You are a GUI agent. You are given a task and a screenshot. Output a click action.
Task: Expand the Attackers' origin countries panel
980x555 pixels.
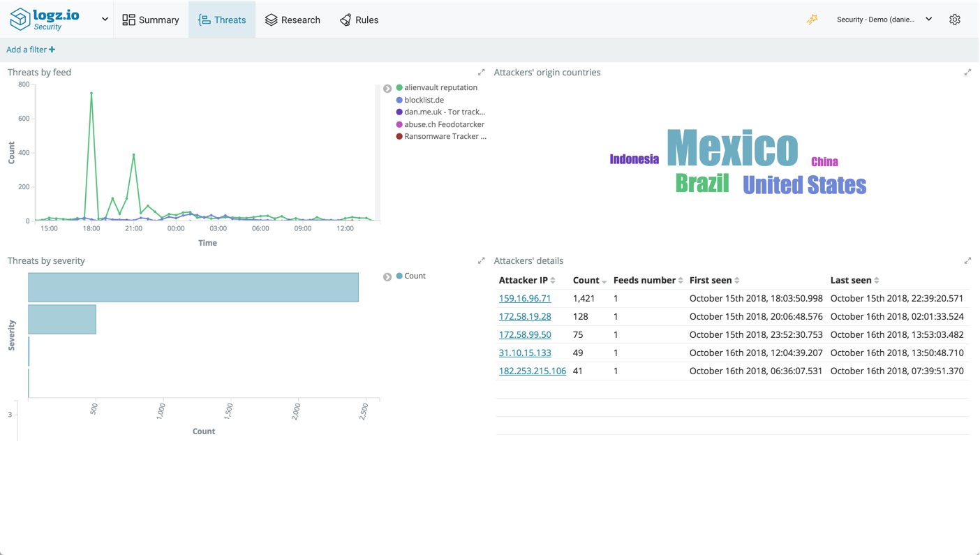coord(967,72)
